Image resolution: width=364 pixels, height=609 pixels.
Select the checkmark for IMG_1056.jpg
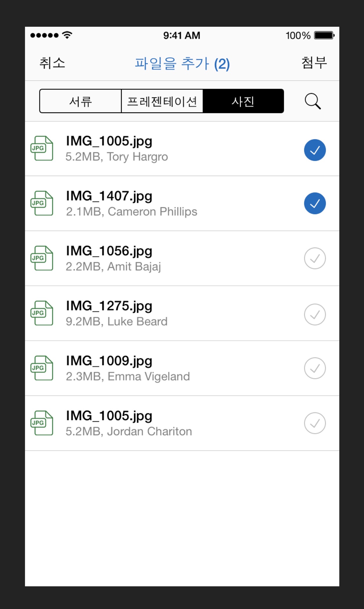[x=315, y=258]
